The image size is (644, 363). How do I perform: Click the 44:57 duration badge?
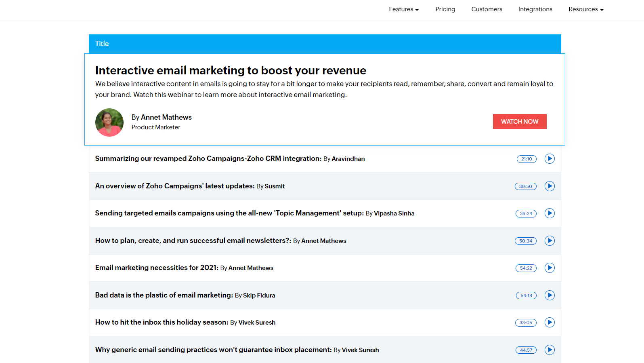tap(526, 350)
